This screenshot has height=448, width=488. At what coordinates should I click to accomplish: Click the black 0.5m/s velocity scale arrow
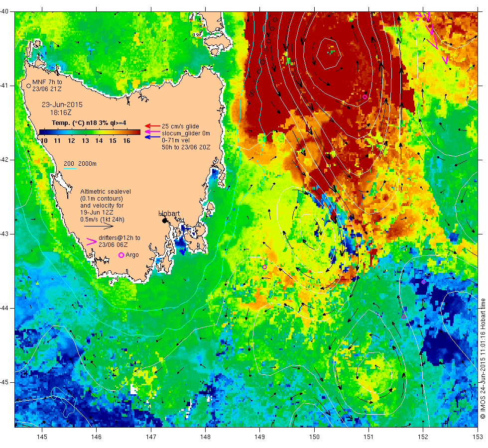coord(99,226)
